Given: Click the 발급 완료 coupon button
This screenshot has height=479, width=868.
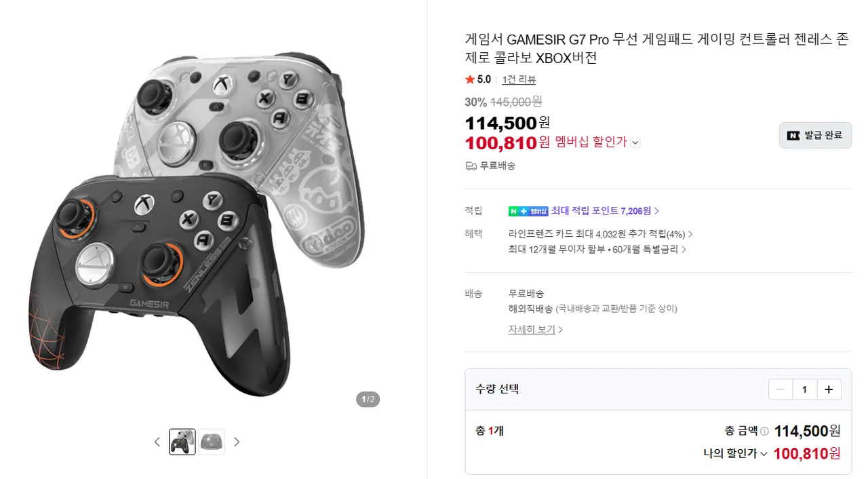Looking at the screenshot, I should click(x=815, y=135).
